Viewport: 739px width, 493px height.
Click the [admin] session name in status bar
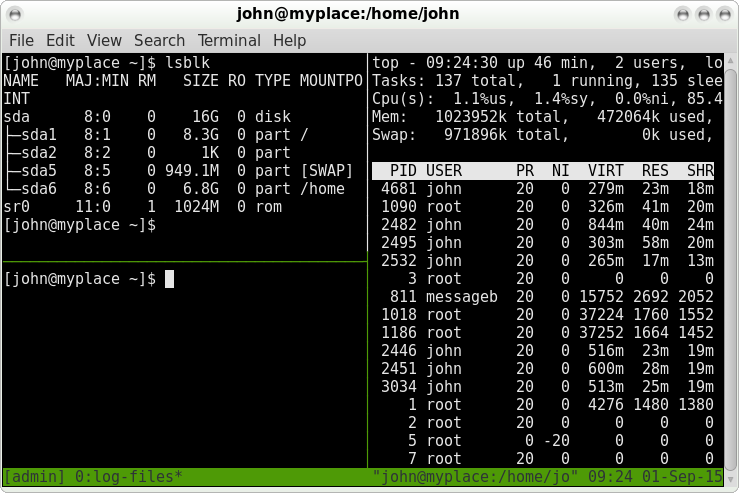(x=32, y=477)
